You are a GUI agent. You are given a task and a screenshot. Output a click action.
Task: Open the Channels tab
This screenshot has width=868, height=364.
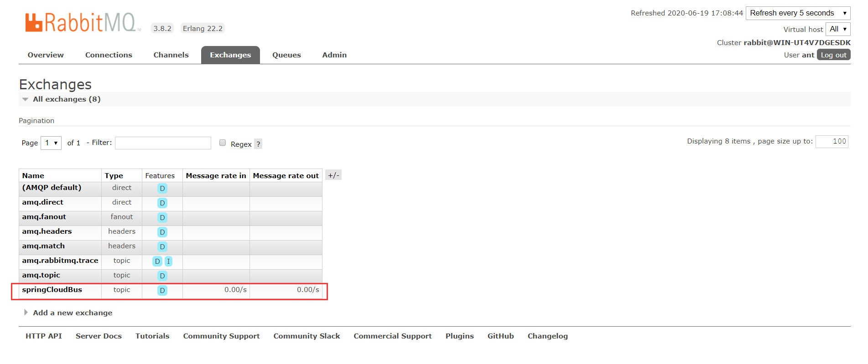(x=171, y=55)
